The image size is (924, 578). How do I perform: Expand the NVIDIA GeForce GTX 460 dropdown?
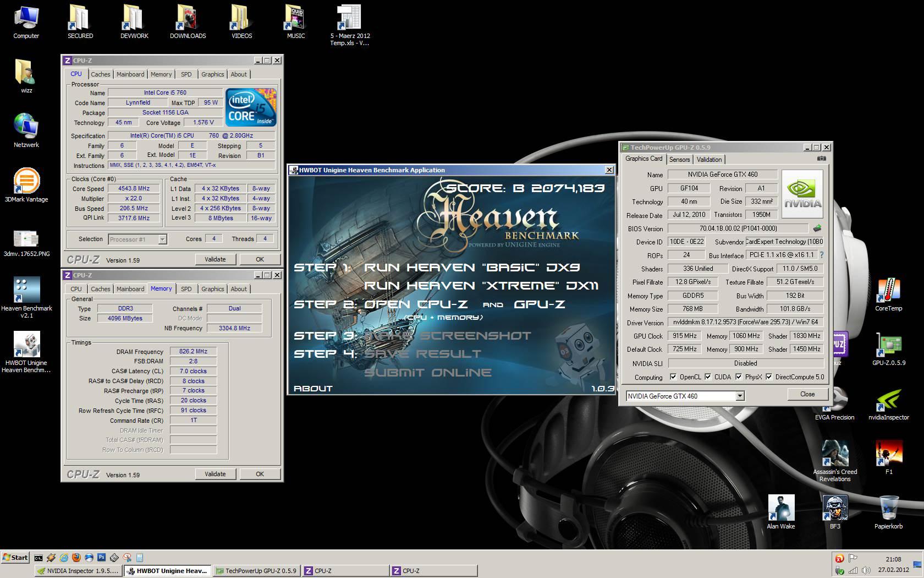click(740, 396)
